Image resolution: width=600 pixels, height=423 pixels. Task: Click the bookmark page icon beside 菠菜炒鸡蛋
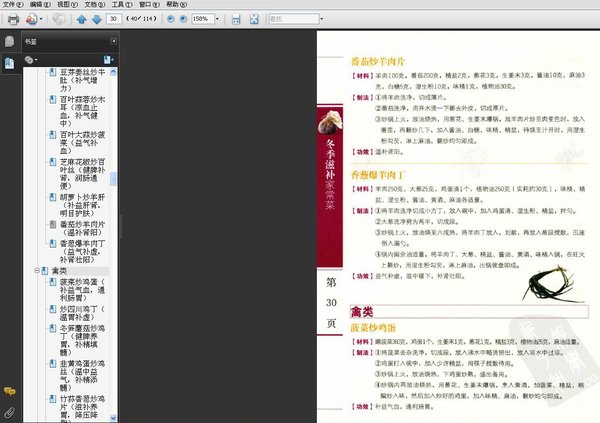(53, 282)
